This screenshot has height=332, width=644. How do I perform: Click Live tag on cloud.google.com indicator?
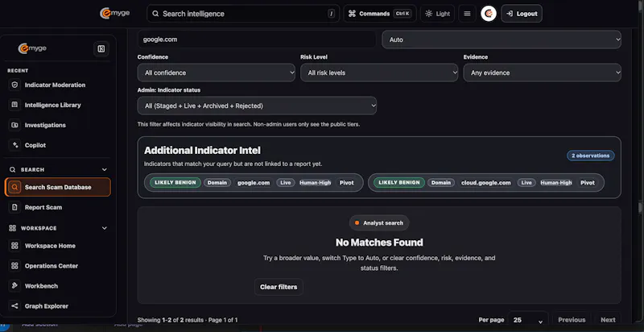(x=526, y=183)
